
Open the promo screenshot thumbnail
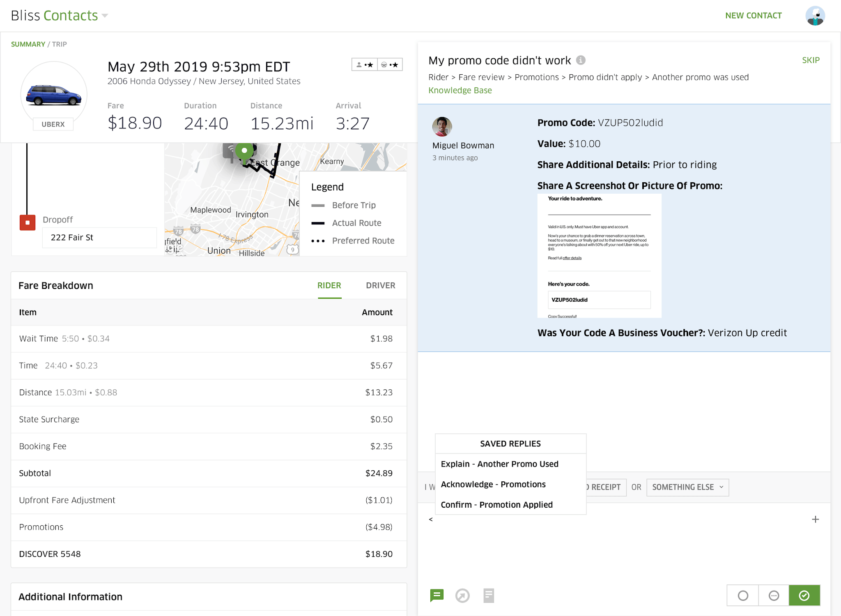tap(599, 256)
